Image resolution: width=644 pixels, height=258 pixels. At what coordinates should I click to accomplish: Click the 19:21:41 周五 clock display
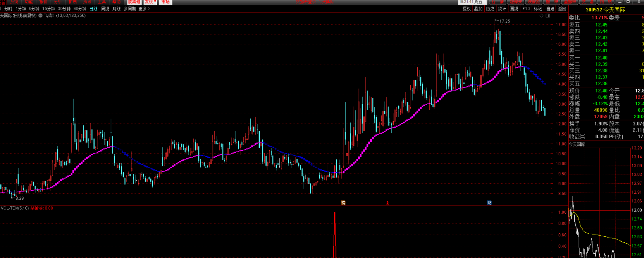click(x=471, y=2)
